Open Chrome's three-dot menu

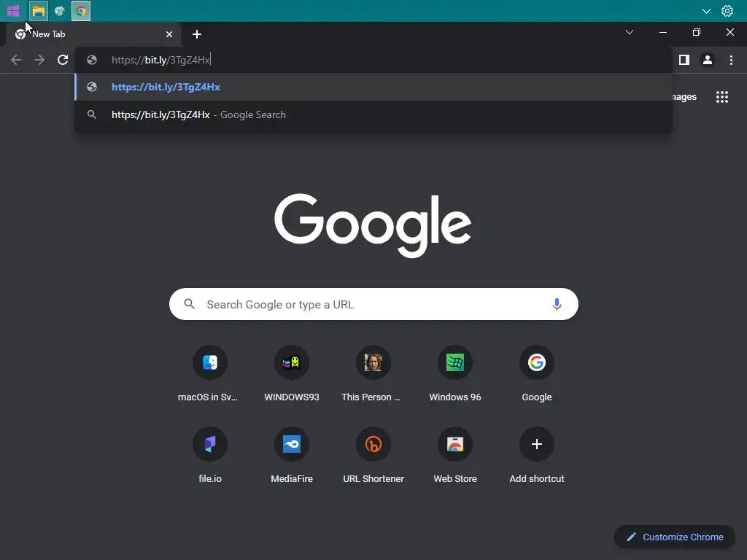click(x=731, y=60)
